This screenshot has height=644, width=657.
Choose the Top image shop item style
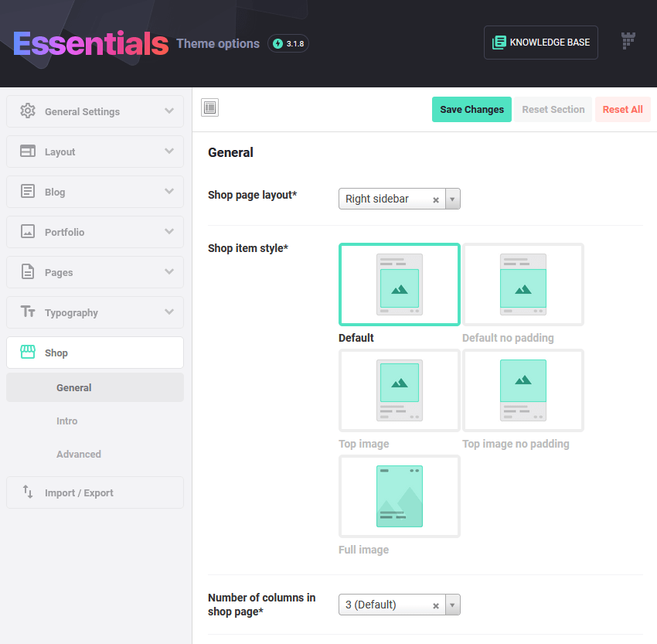399,390
